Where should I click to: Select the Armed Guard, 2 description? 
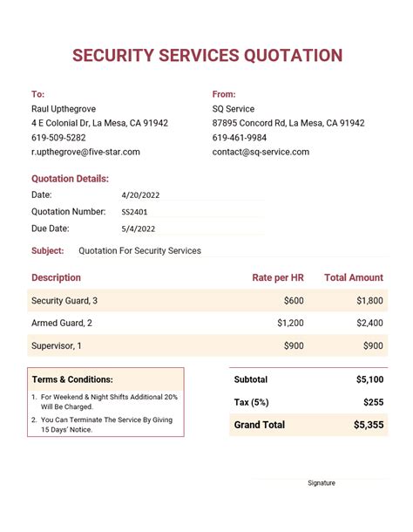pyautogui.click(x=62, y=323)
